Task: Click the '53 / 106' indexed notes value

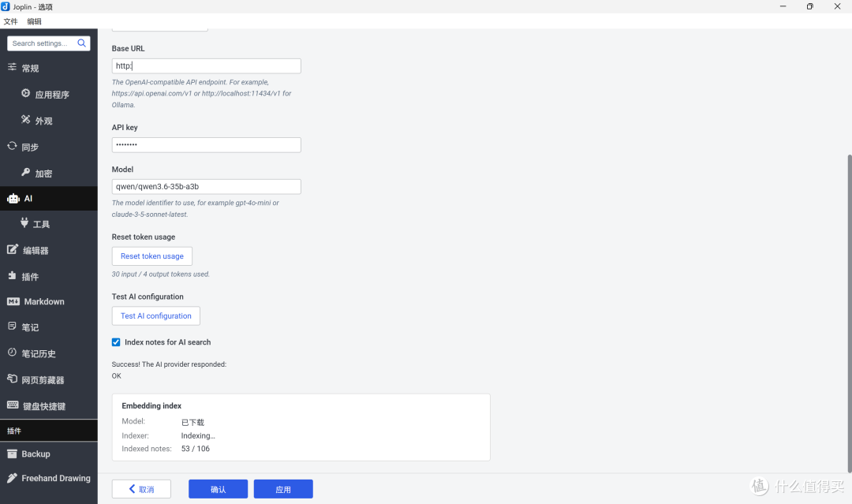Action: 196,449
